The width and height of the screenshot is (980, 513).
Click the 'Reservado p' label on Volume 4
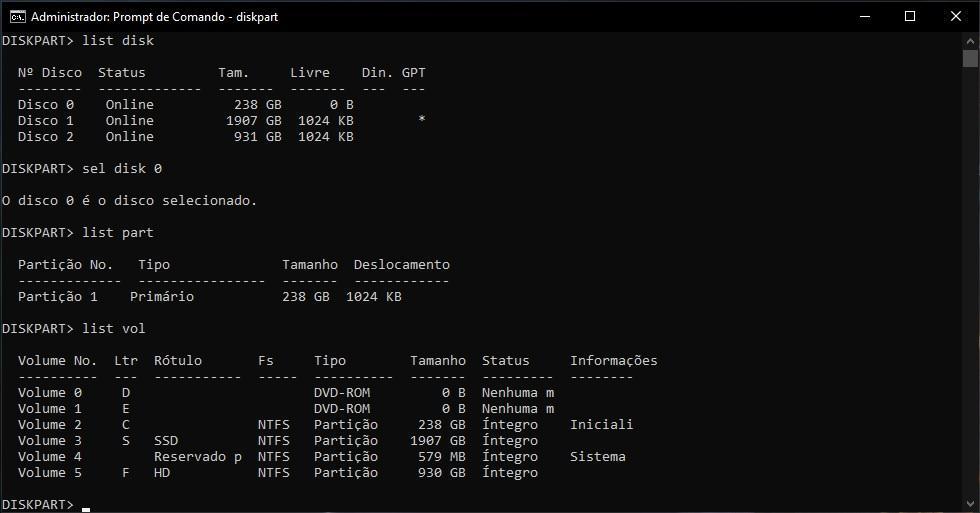(x=198, y=457)
